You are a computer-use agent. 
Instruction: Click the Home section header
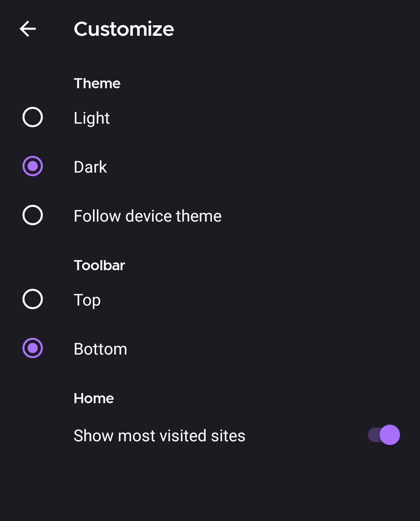click(x=94, y=398)
